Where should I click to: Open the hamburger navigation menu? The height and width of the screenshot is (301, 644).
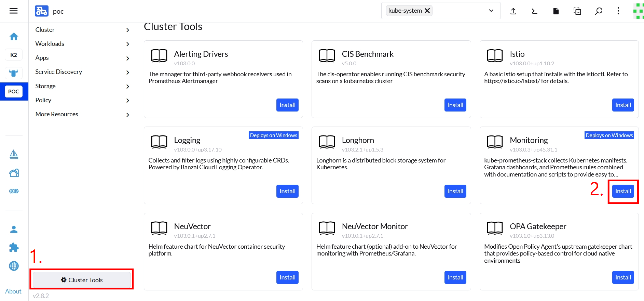click(14, 11)
